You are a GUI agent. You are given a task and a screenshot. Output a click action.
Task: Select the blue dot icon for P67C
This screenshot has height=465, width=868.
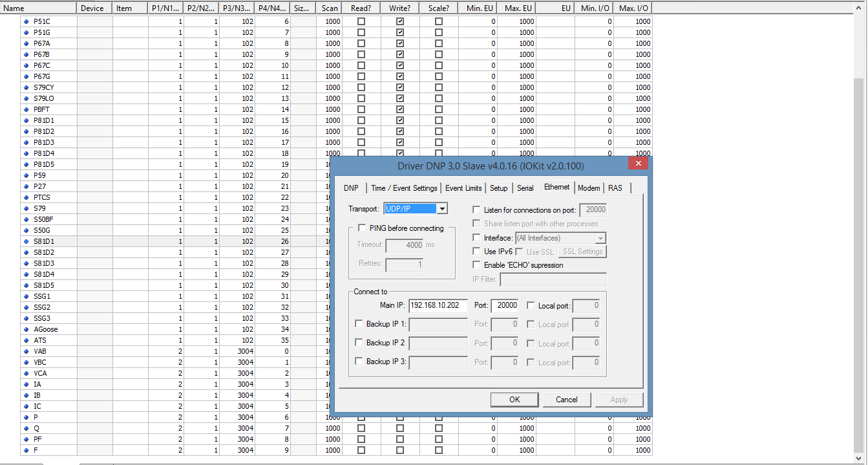click(x=26, y=65)
